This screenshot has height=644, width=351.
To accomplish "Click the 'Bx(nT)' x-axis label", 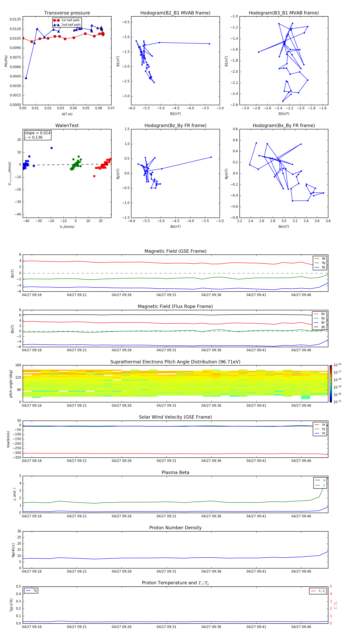I will point(284,227).
